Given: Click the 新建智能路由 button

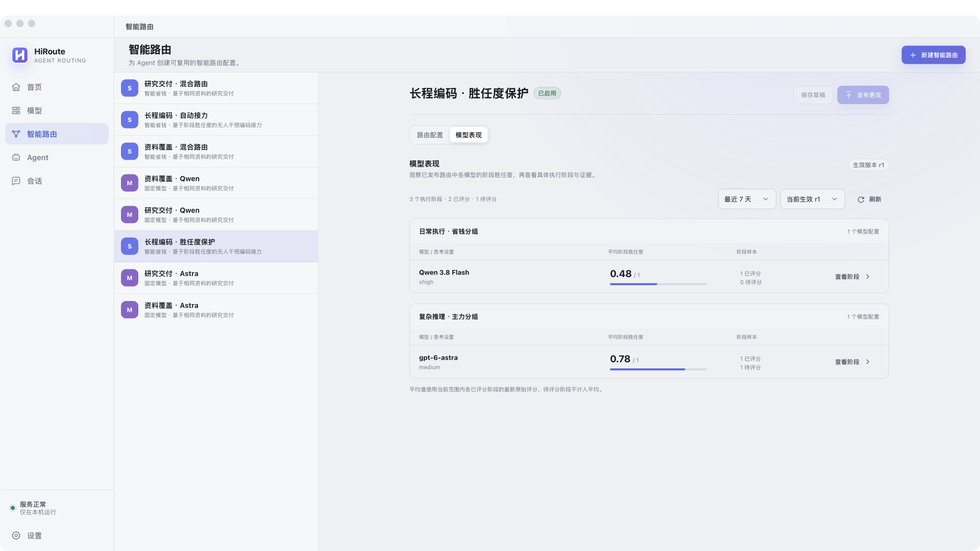Looking at the screenshot, I should tap(934, 55).
